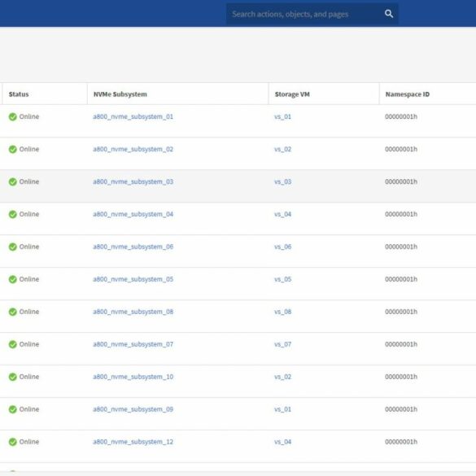The width and height of the screenshot is (476, 476).
Task: Open storage VM vs_06 link
Action: point(282,247)
